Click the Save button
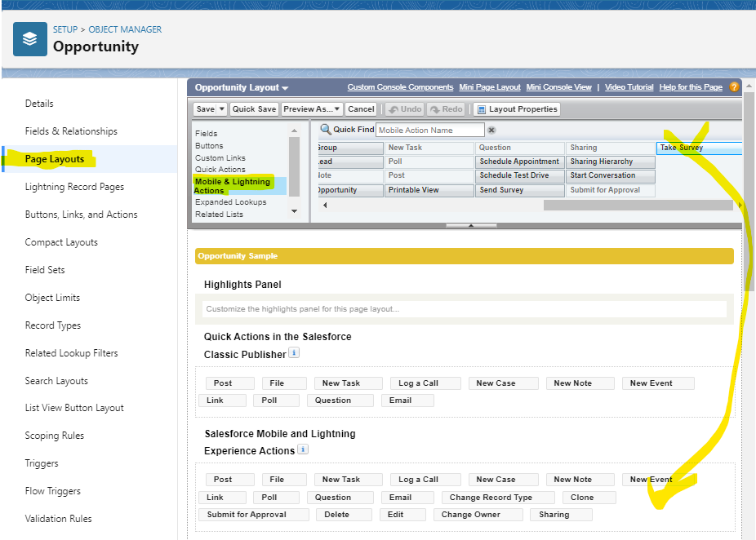Image resolution: width=756 pixels, height=540 pixels. tap(206, 108)
